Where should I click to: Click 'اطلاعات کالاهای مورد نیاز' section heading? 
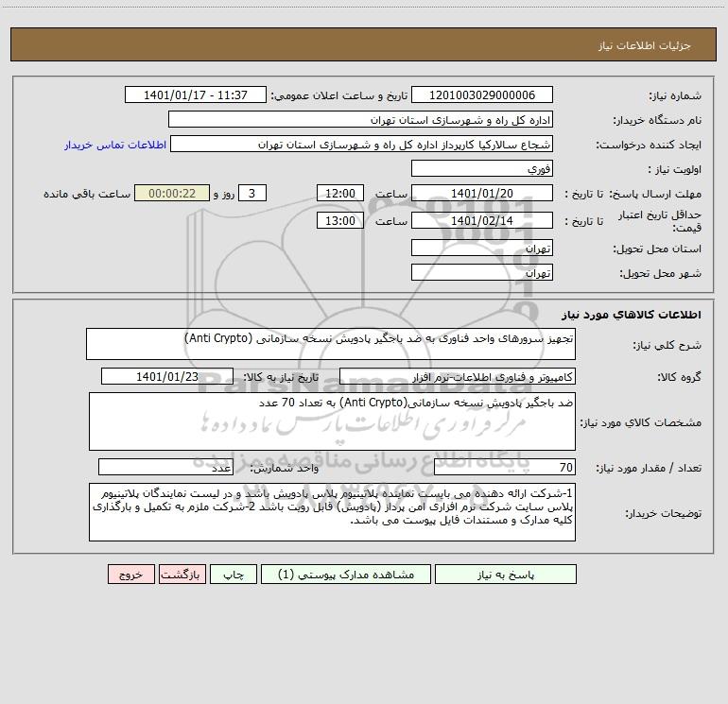(632, 315)
